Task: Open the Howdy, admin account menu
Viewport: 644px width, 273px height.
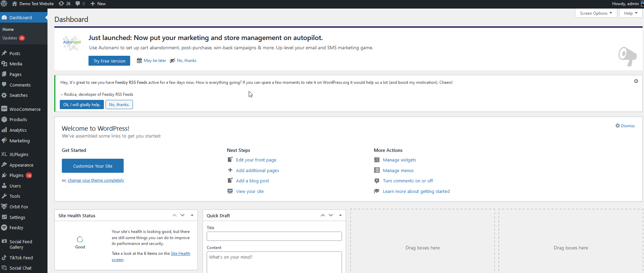Action: coord(627,4)
